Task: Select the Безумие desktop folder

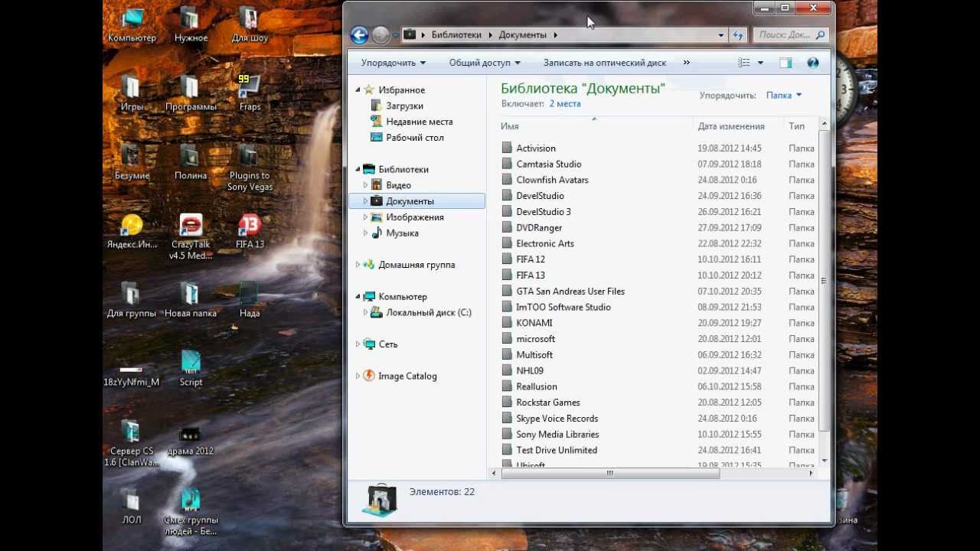Action: click(x=132, y=162)
